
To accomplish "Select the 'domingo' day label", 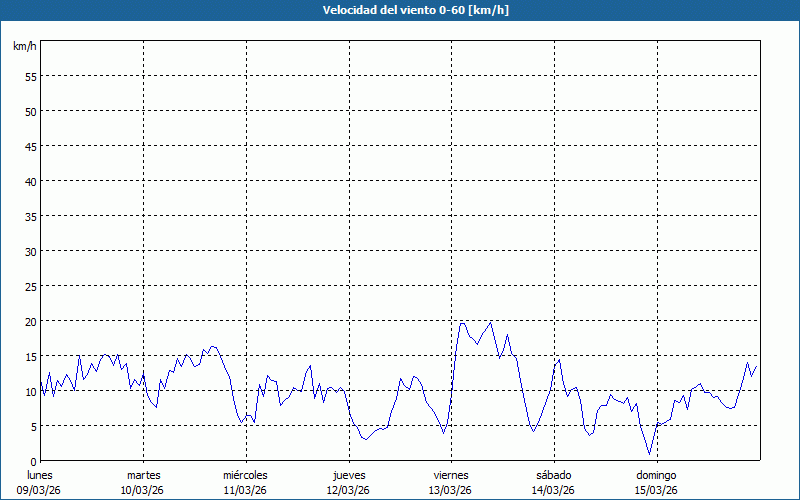I will [x=655, y=475].
